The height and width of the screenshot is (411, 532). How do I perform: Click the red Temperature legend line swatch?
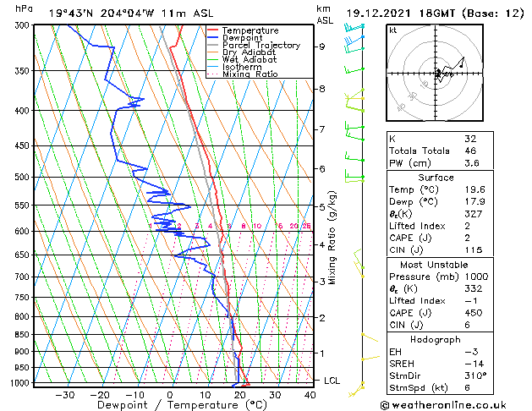click(213, 30)
